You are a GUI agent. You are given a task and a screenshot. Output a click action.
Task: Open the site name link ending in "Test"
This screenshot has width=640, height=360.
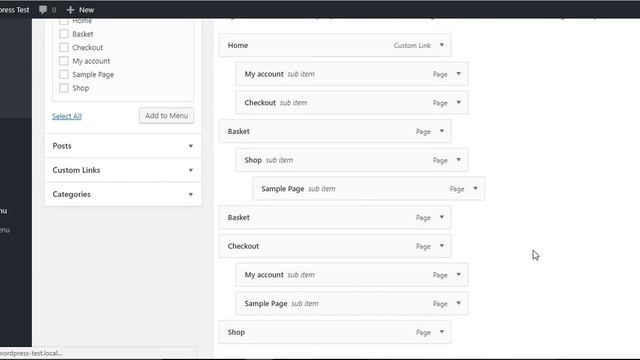pos(14,9)
